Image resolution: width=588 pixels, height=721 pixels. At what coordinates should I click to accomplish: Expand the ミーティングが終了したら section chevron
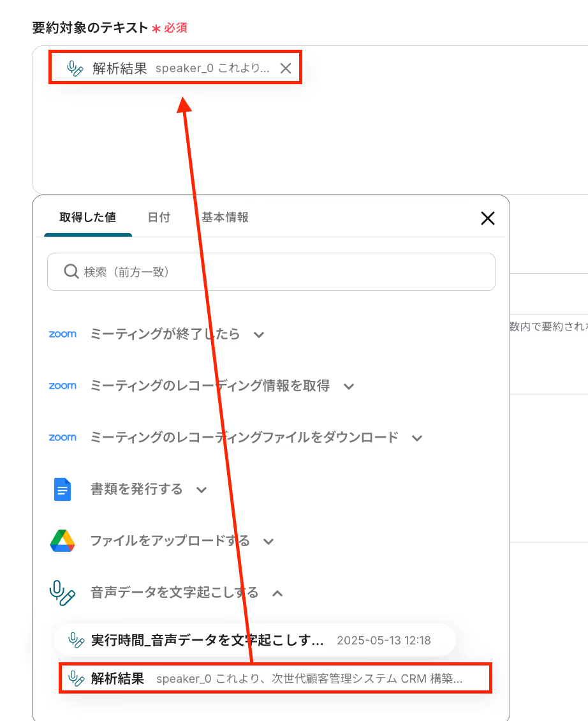pyautogui.click(x=259, y=335)
